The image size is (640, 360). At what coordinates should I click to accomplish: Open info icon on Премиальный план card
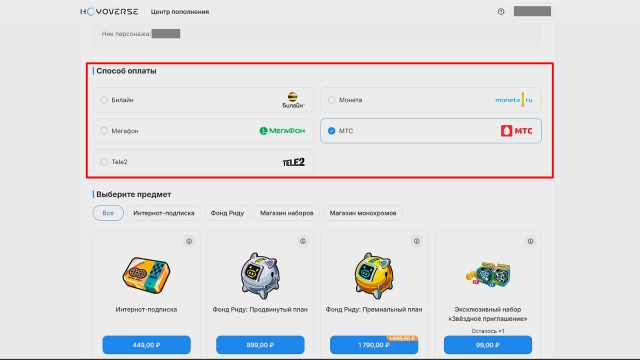[x=416, y=241]
